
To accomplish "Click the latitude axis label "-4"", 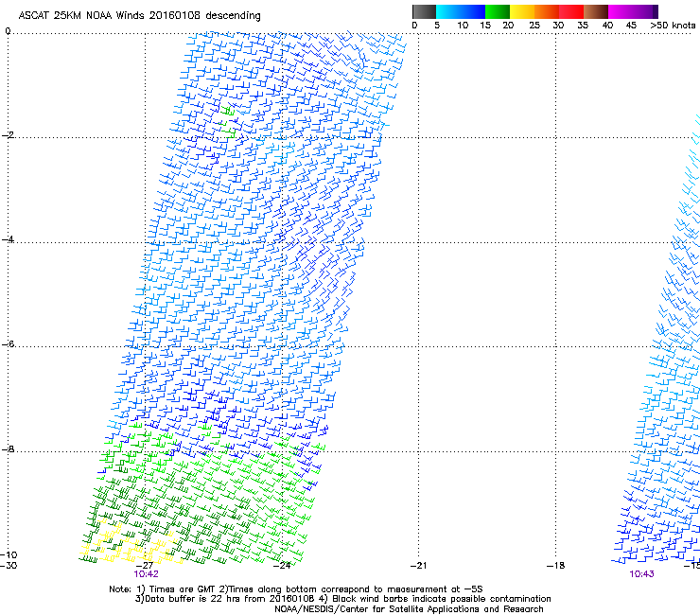I will point(8,239).
